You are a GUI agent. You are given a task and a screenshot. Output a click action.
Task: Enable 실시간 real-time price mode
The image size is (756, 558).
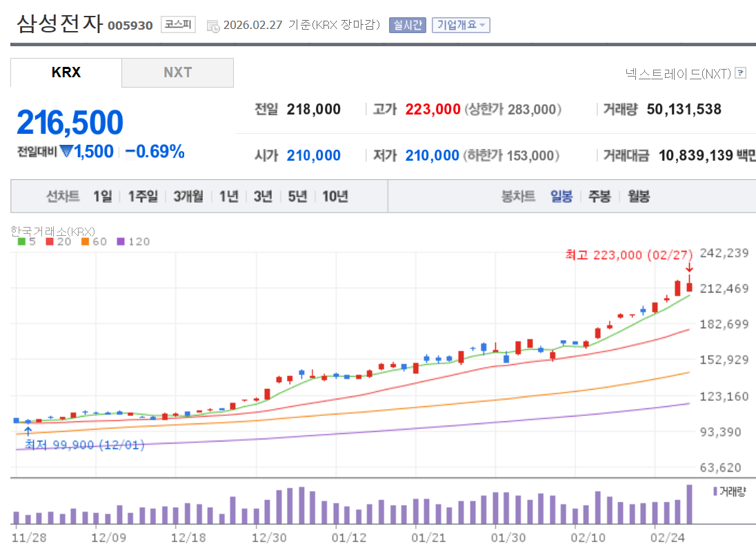click(x=407, y=23)
